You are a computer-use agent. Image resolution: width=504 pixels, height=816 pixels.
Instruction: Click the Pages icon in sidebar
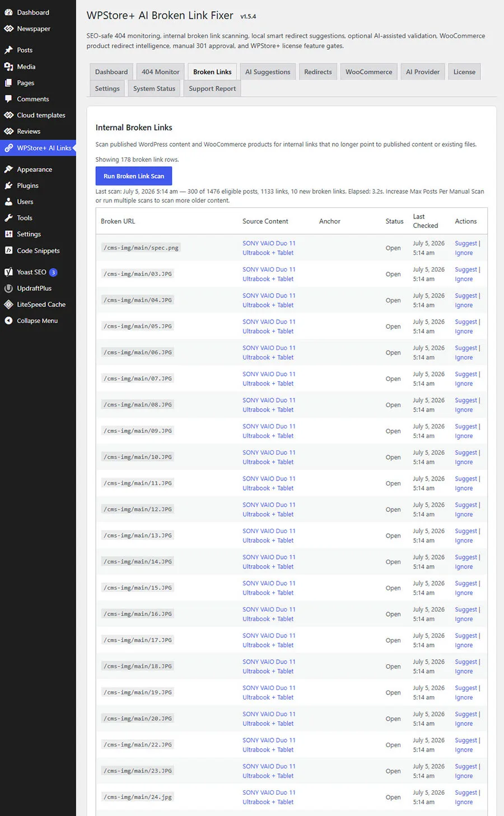point(8,82)
